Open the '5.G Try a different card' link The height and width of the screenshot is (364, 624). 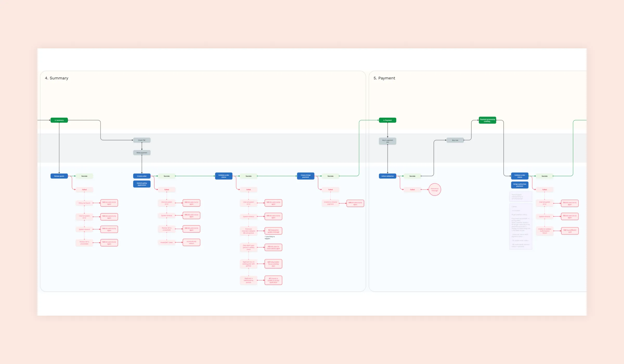click(570, 231)
